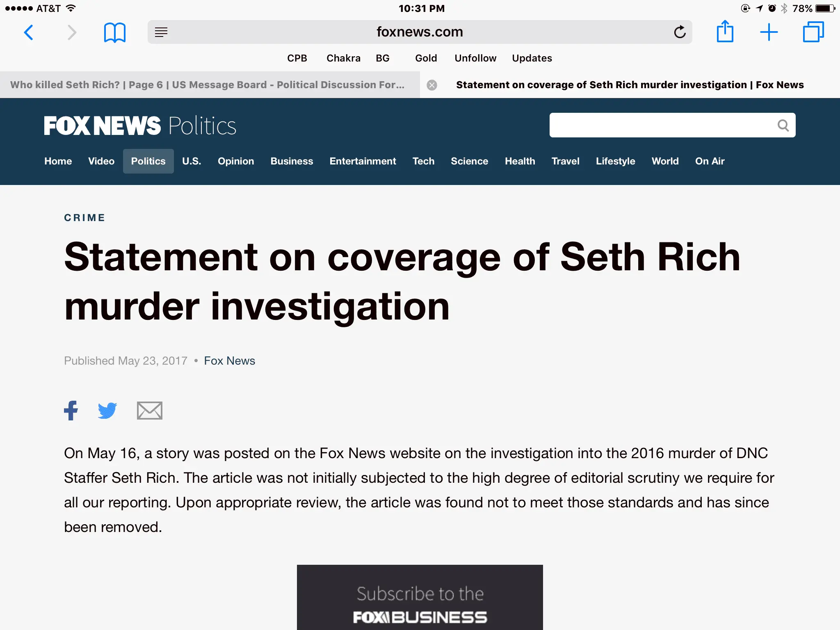The width and height of the screenshot is (840, 630).
Task: Open the Share sheet icon
Action: pos(725,32)
